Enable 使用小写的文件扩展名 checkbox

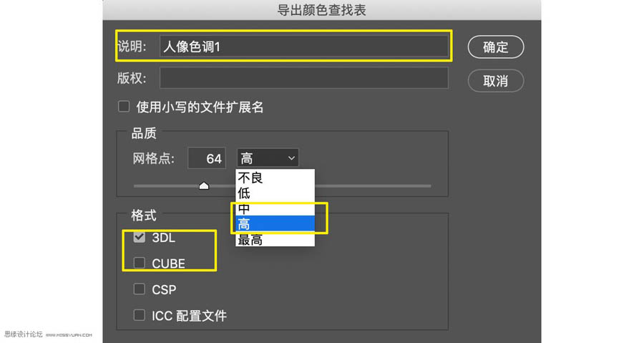(x=124, y=107)
